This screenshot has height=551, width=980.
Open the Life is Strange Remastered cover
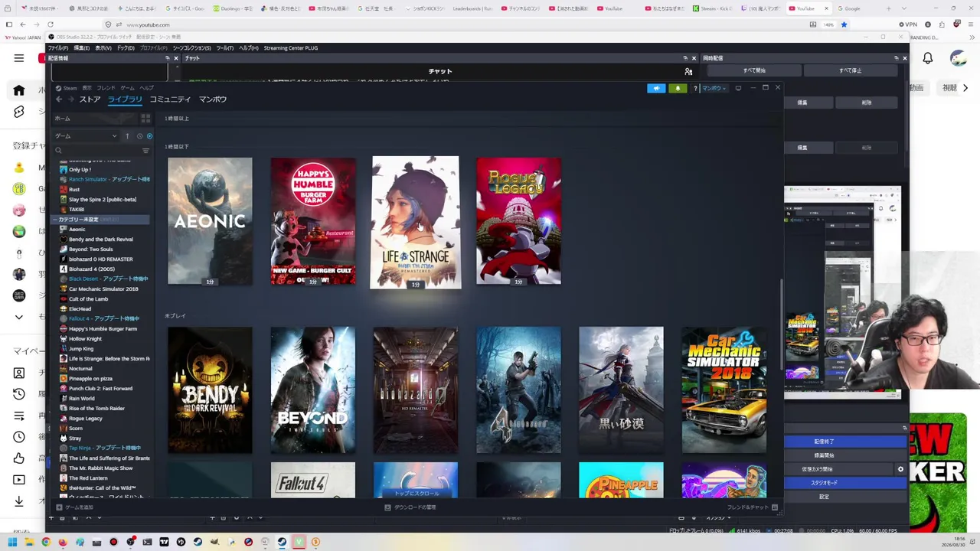coord(416,222)
